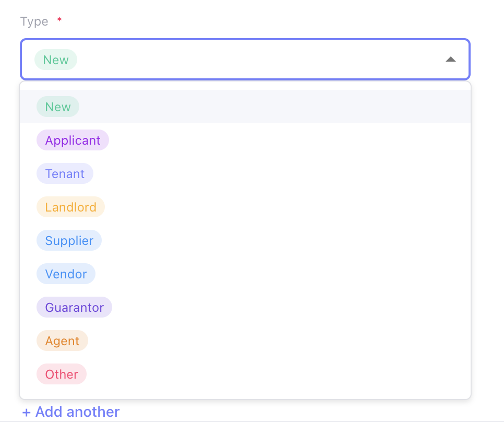Select the Guarantor option
This screenshot has width=504, height=422.
point(74,307)
